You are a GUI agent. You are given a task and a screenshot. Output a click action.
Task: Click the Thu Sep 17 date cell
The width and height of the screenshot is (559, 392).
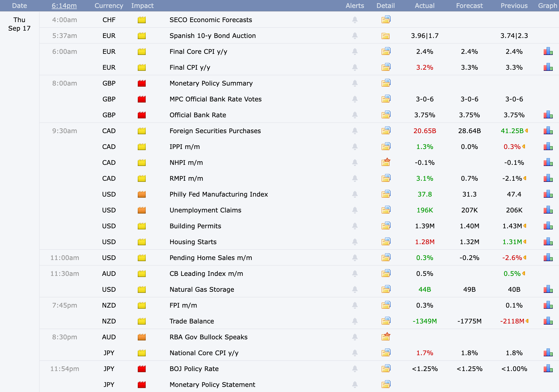(x=19, y=24)
